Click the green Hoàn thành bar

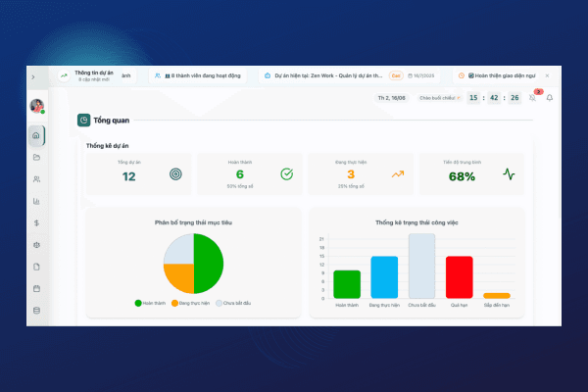point(347,284)
